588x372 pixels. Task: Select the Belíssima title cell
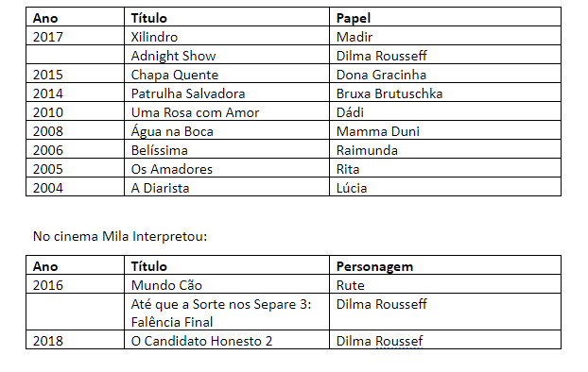[227, 149]
